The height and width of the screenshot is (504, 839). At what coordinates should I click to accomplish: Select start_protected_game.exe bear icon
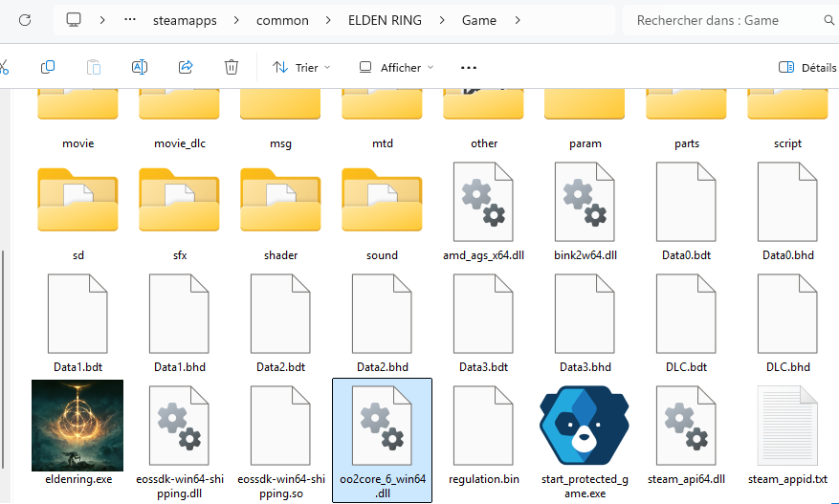(585, 426)
